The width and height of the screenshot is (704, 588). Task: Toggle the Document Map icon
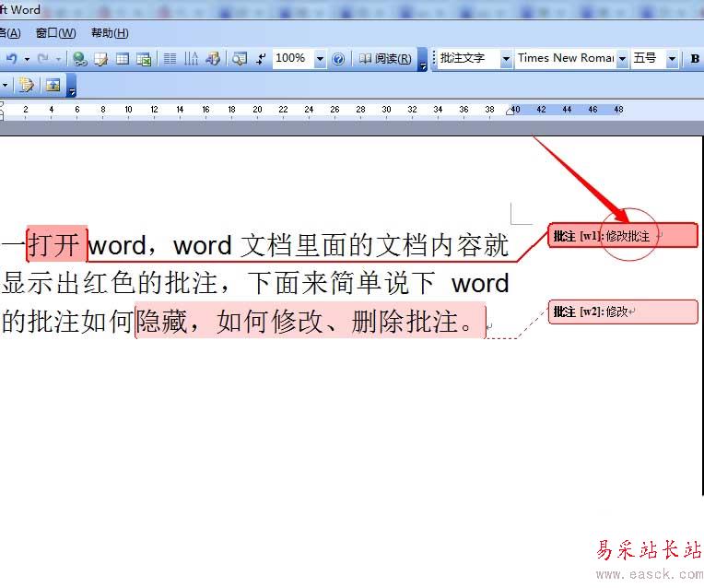240,59
